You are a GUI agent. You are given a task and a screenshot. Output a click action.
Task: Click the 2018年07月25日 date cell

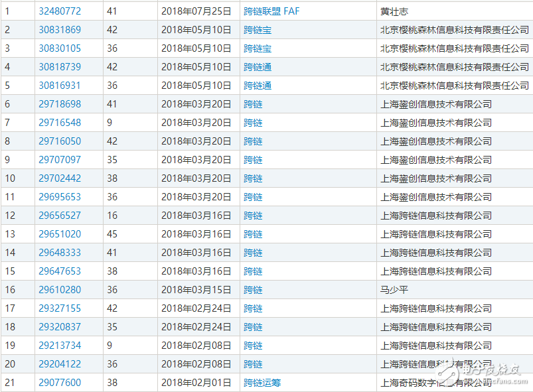coord(196,11)
